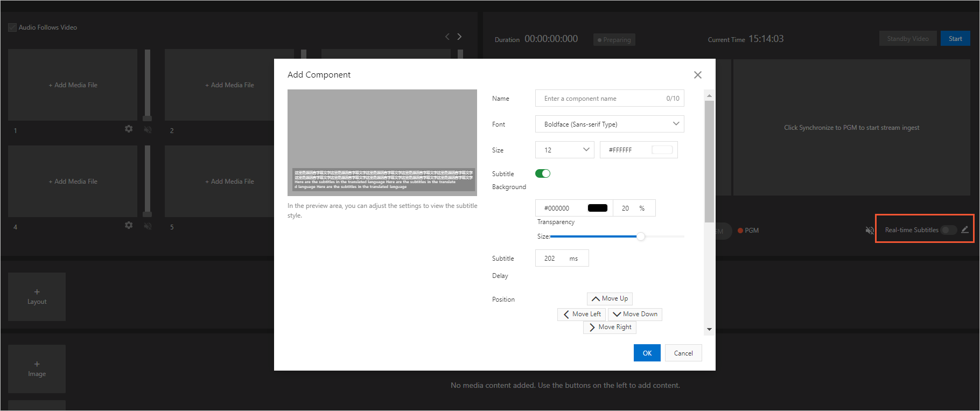Click the 'No media content added' message
The width and height of the screenshot is (980, 411).
(x=565, y=385)
